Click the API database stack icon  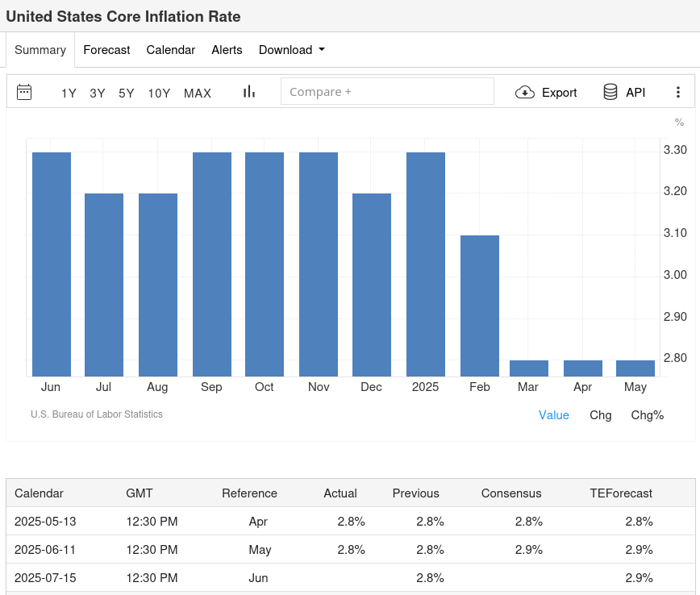click(x=610, y=92)
